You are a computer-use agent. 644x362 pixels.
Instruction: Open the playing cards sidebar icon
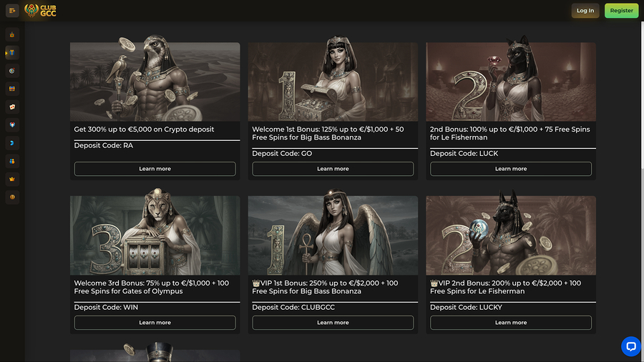coord(12,107)
